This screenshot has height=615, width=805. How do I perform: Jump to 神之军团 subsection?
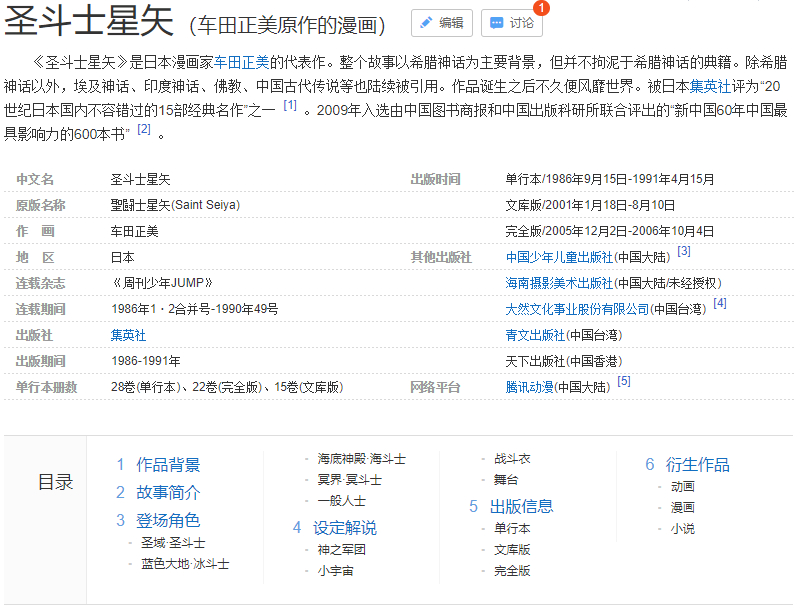tap(341, 550)
